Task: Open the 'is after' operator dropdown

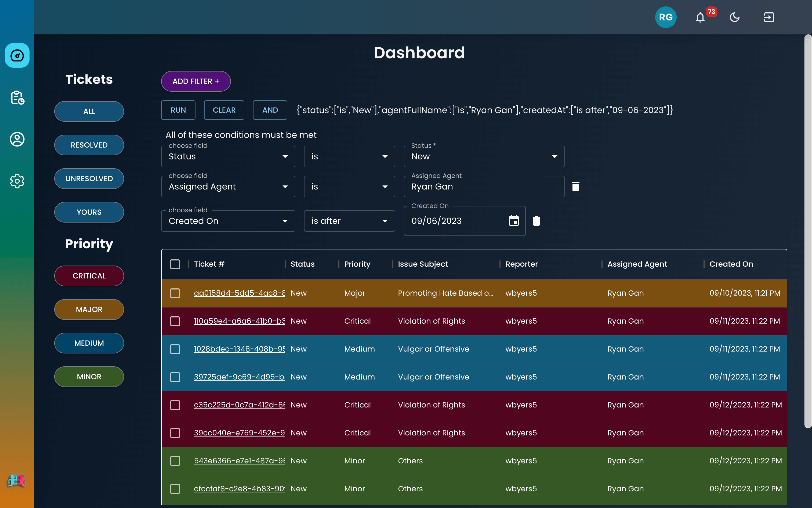Action: [x=349, y=221]
